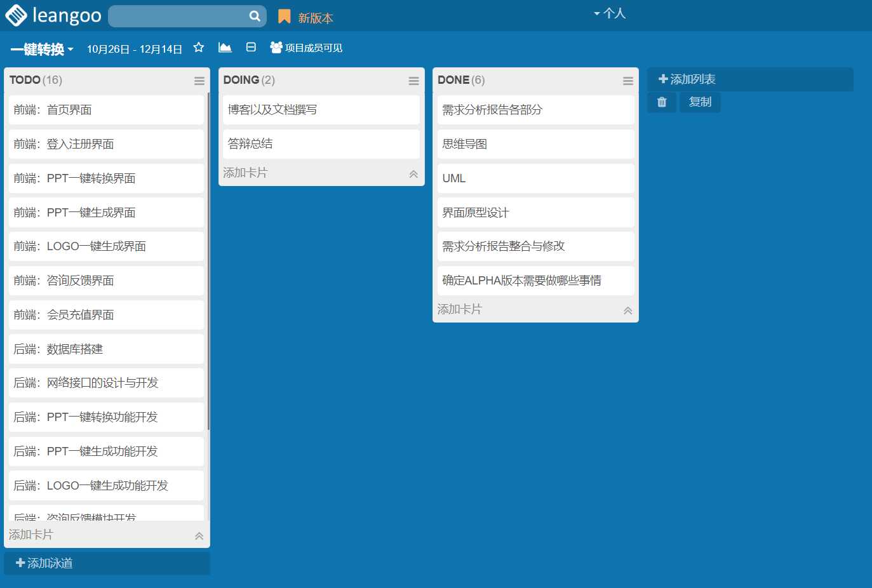Open card 前端：会员充值界面
The width and height of the screenshot is (872, 588).
106,315
